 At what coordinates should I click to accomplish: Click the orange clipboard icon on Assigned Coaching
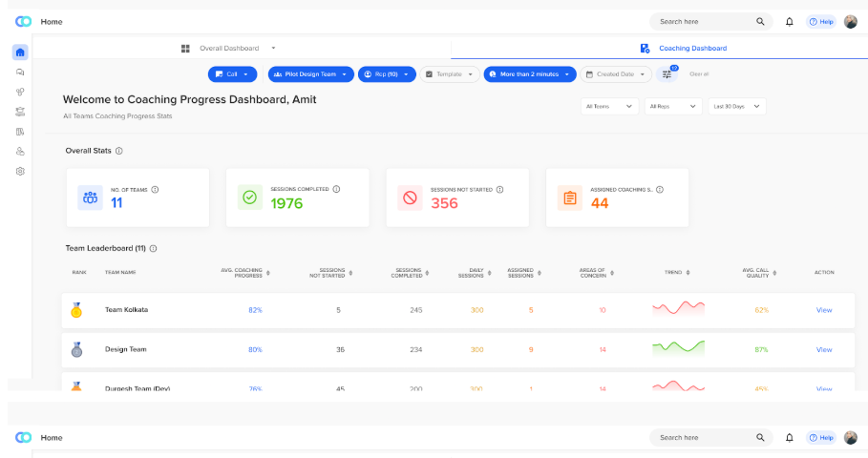tap(570, 198)
